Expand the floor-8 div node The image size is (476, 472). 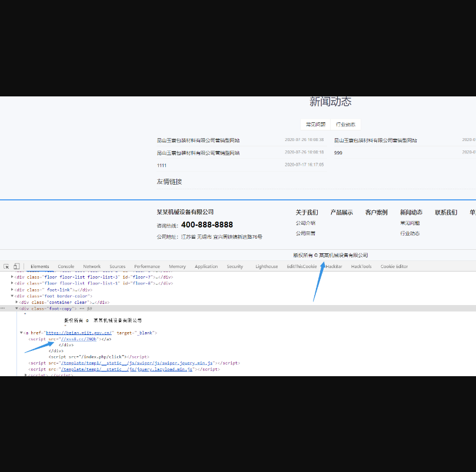tap(12, 283)
